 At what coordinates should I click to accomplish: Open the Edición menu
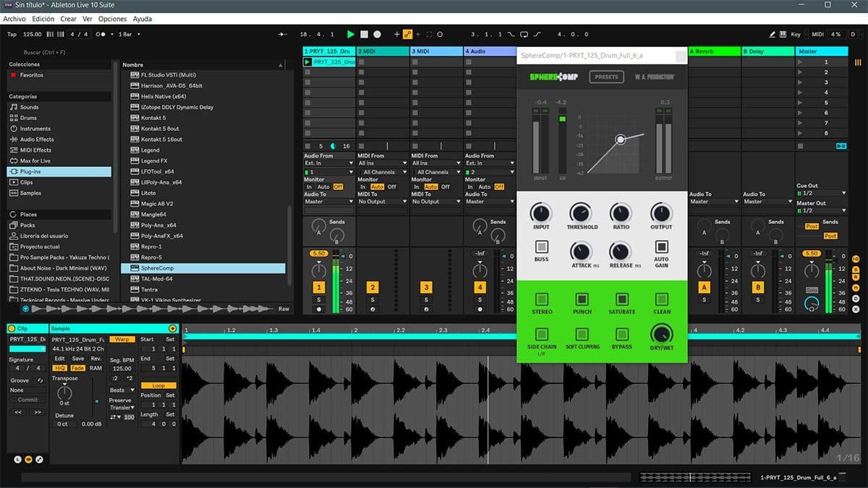click(x=43, y=19)
